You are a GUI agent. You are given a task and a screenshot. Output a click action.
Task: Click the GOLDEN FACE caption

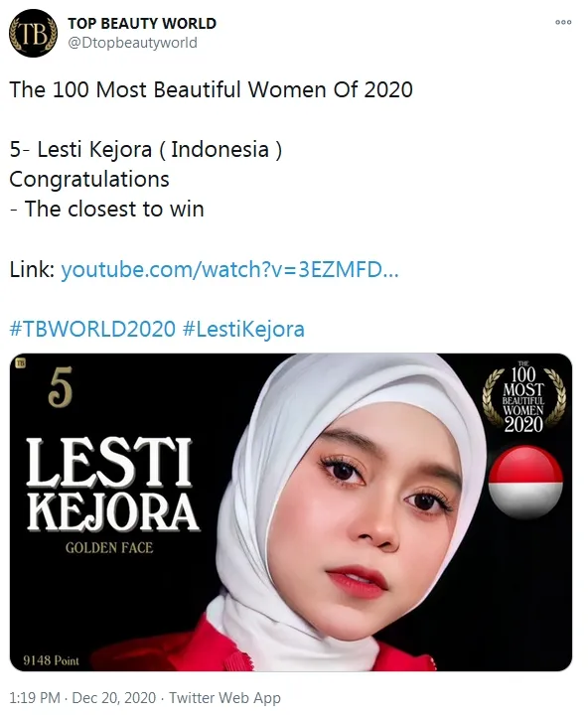109,547
